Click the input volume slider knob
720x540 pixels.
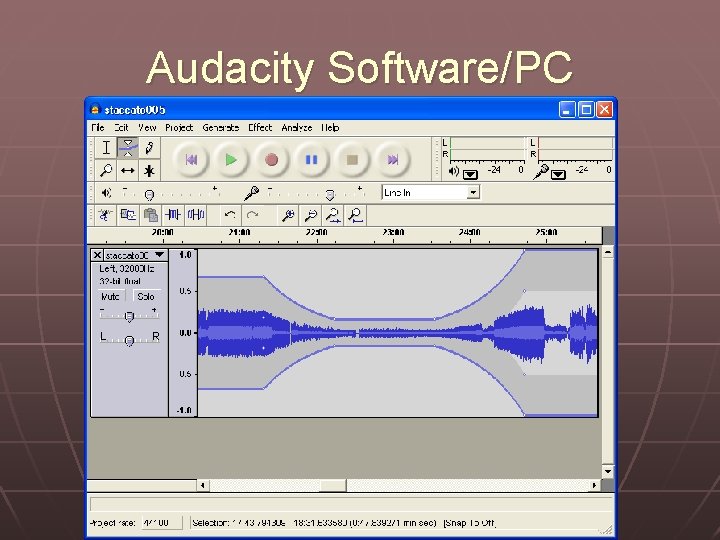[x=330, y=195]
